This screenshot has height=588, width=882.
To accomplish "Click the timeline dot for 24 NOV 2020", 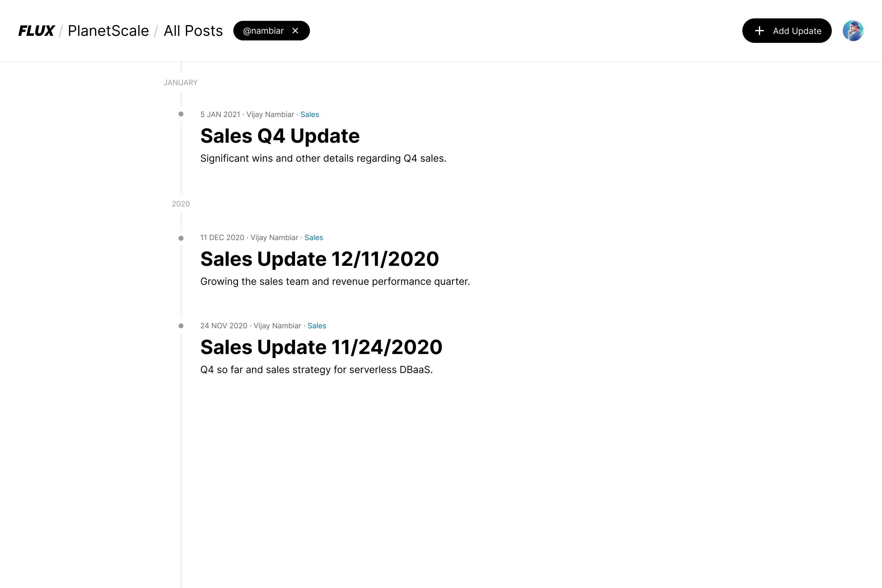I will point(181,326).
